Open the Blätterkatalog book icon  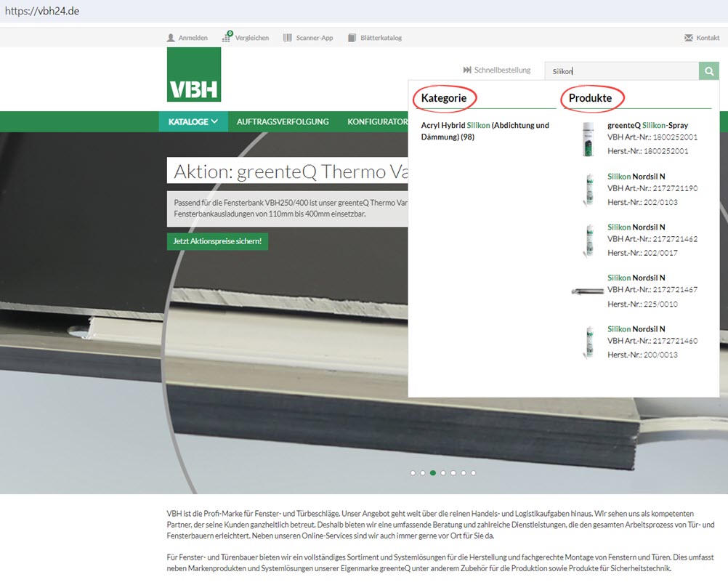[x=352, y=38]
